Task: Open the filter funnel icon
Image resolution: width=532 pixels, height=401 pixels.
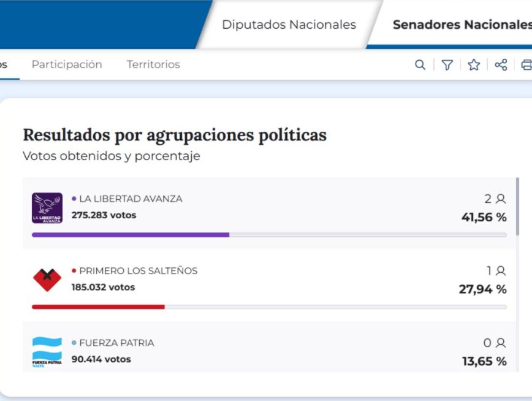Action: tap(447, 64)
